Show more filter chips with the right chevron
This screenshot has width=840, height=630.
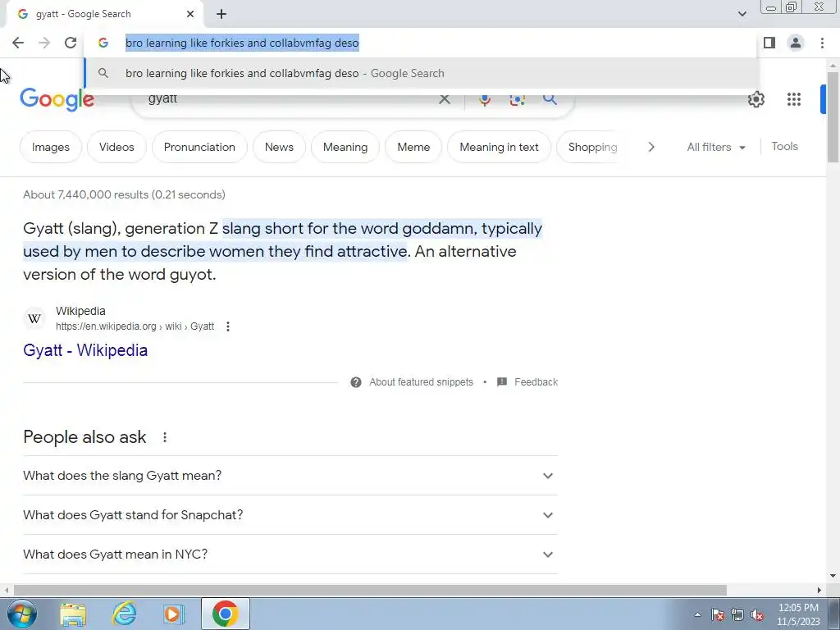[x=651, y=147]
